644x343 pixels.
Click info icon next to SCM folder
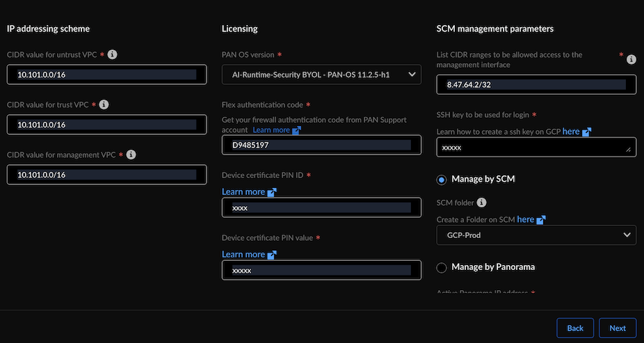[481, 203]
